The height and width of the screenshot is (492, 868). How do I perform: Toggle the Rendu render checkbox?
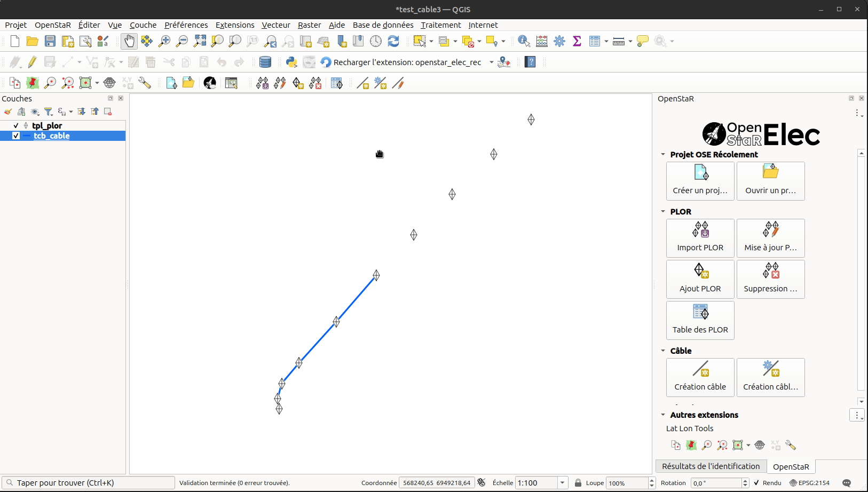point(756,483)
